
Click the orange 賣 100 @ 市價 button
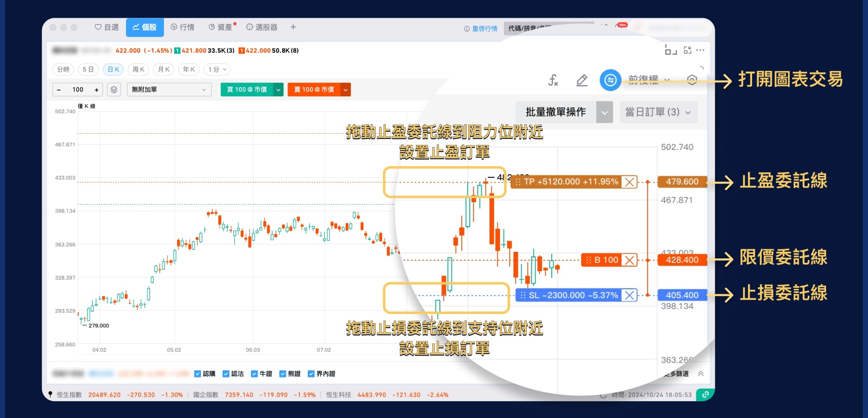tap(314, 90)
